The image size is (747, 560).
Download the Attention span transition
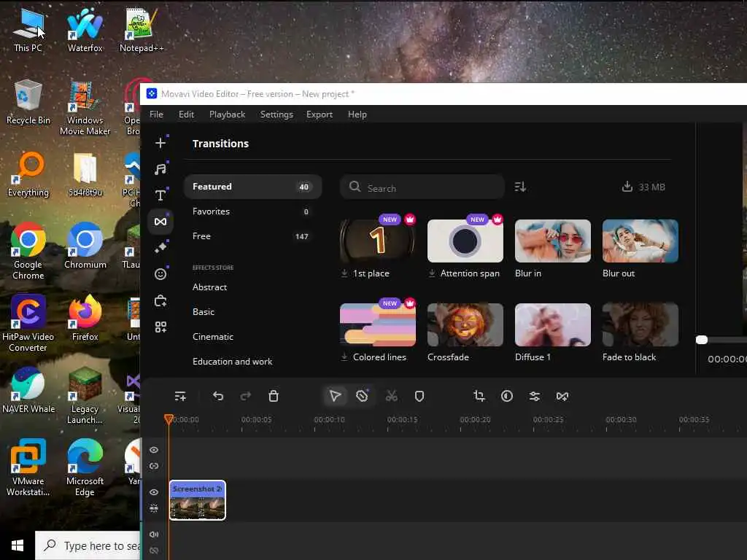[x=432, y=273]
